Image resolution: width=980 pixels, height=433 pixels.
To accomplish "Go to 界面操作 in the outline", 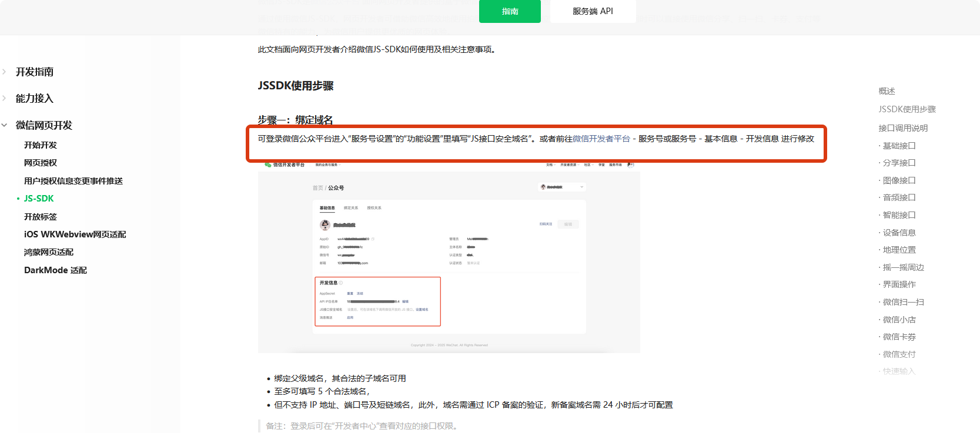I will [899, 284].
